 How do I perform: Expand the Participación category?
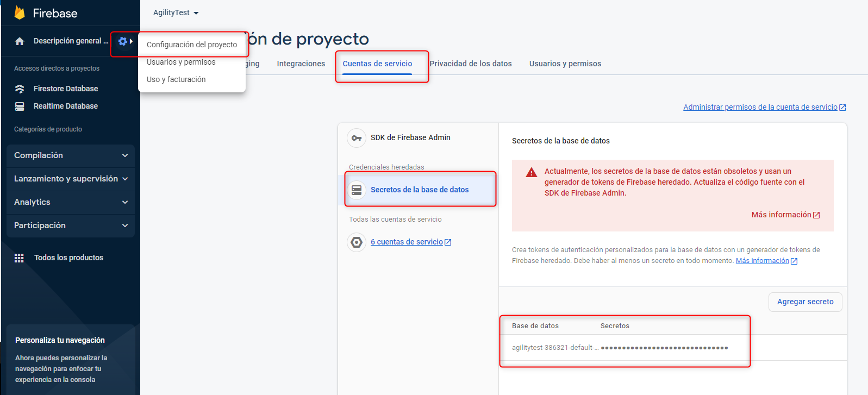click(x=71, y=225)
